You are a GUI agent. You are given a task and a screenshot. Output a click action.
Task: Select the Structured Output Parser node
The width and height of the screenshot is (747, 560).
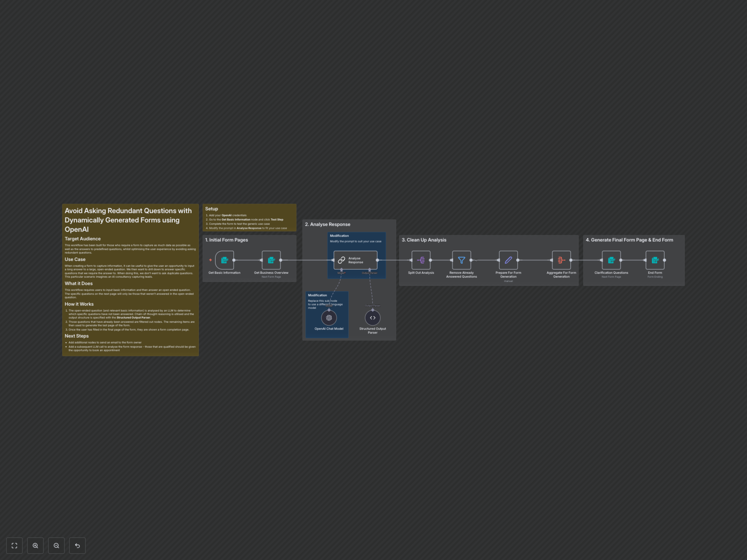(373, 318)
